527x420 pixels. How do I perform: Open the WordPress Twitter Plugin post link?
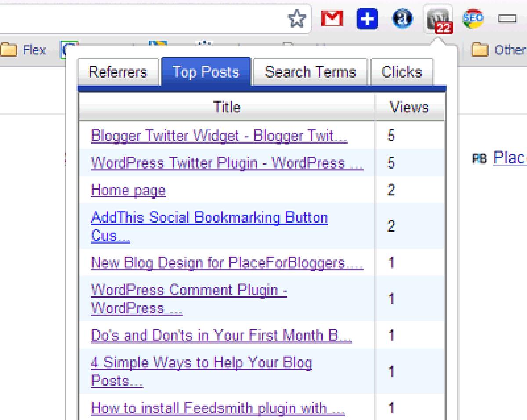click(x=227, y=163)
